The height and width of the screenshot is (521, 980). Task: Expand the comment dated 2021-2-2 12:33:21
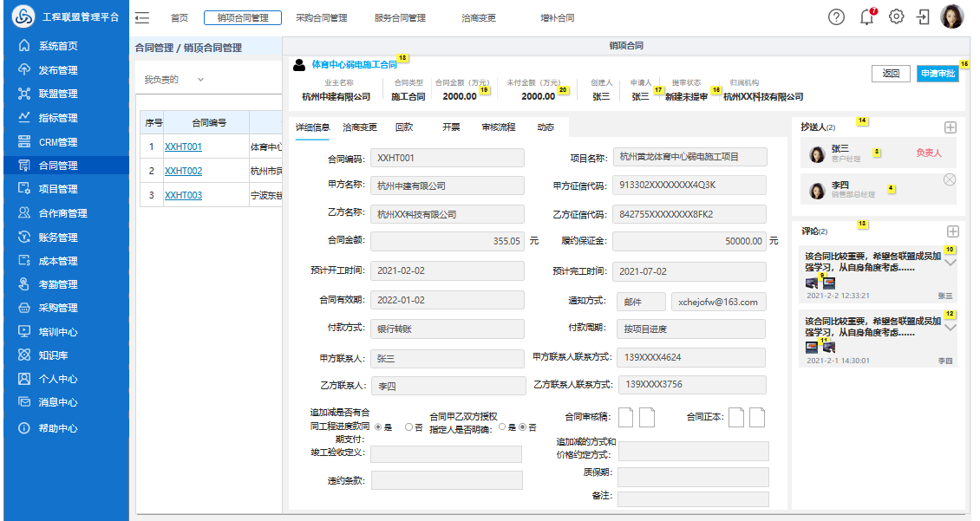point(950,263)
